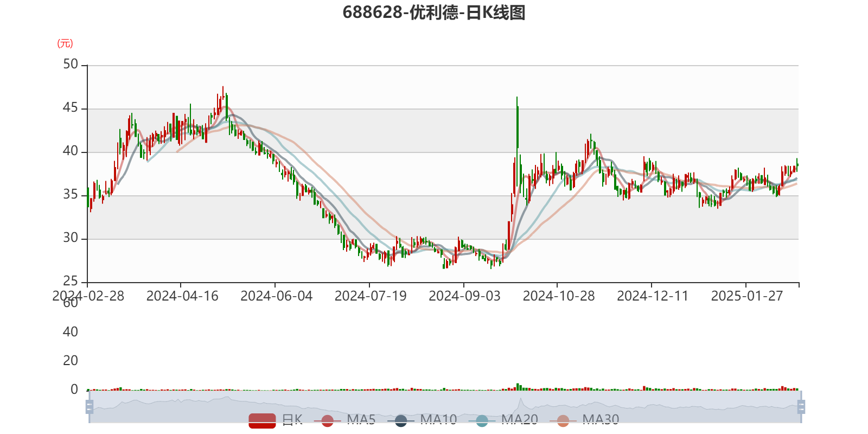Click the 2025-01-27 date label

[747, 296]
